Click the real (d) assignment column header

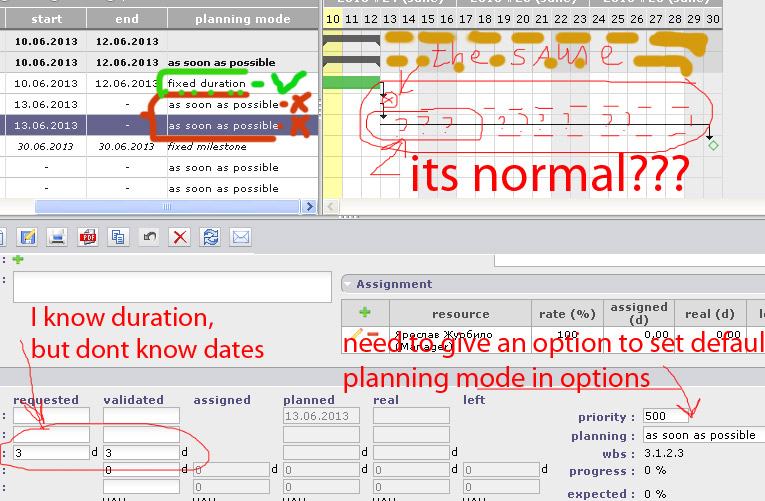pos(710,314)
